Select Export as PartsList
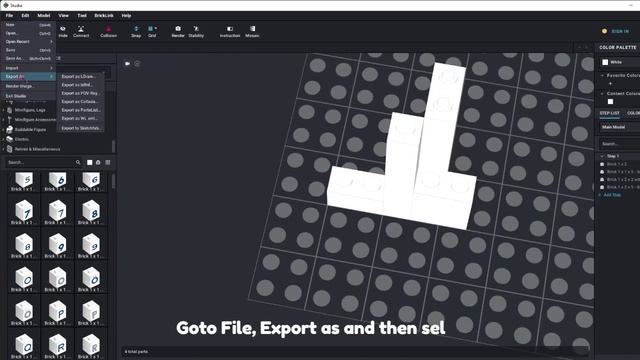 point(80,110)
